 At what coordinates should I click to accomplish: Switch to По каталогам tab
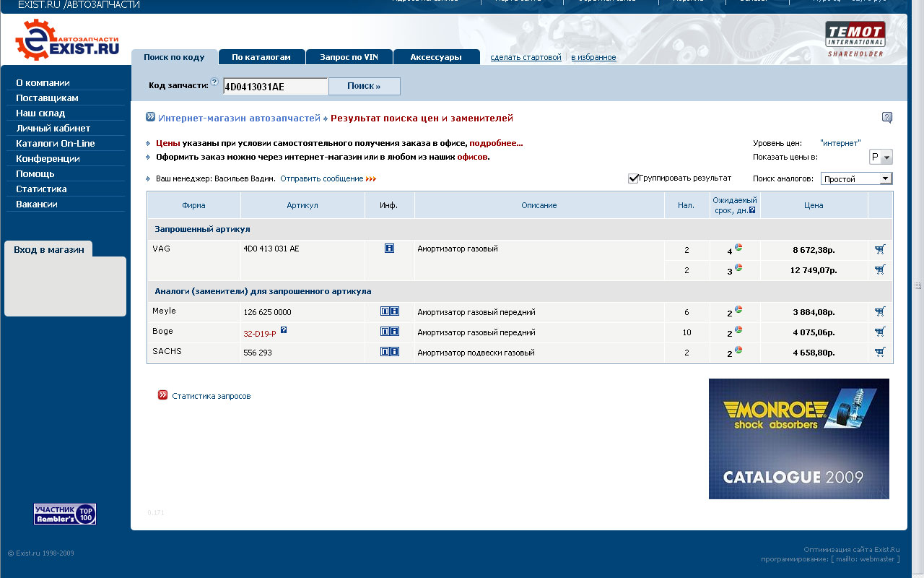261,57
